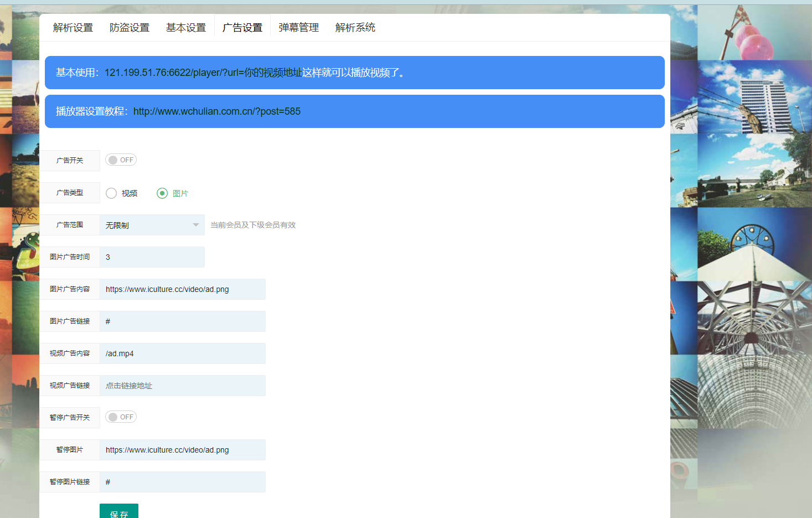This screenshot has width=812, height=518.
Task: Click the 广告类型 label
Action: pyautogui.click(x=70, y=193)
